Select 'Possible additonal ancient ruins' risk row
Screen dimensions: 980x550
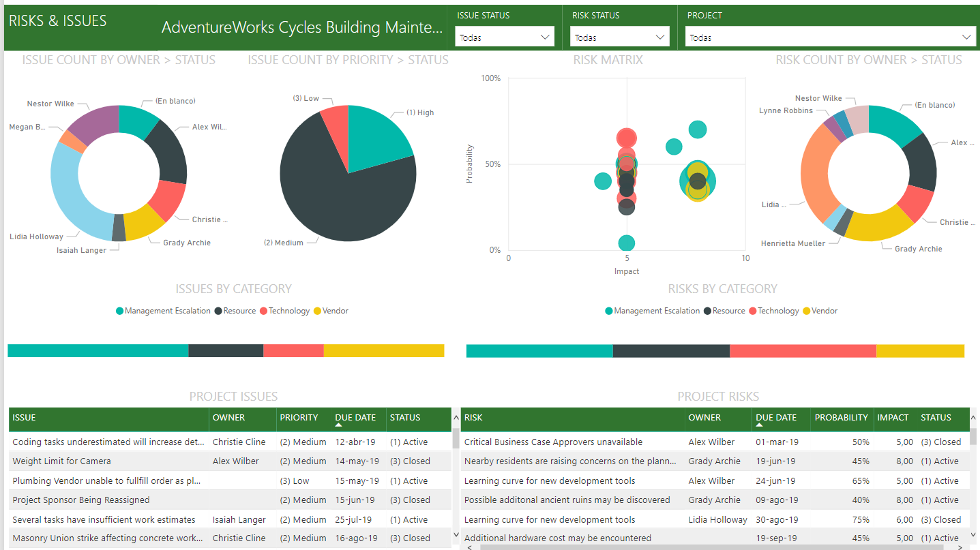(x=714, y=500)
